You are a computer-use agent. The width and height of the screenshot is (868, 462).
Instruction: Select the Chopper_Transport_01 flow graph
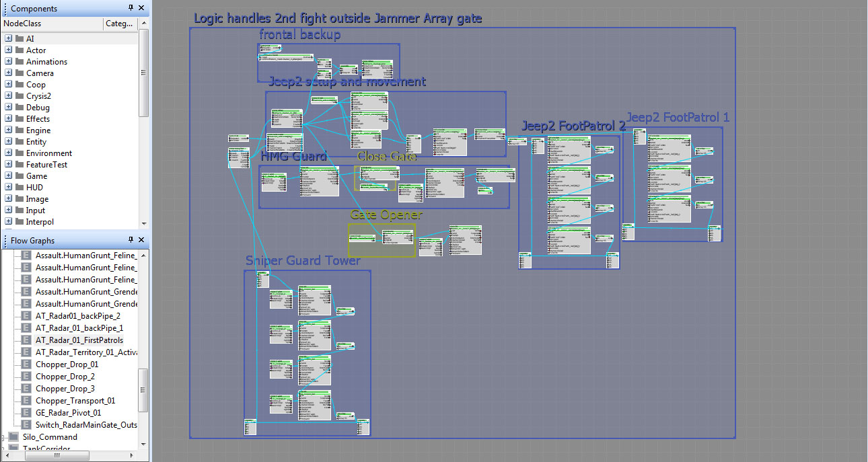(x=75, y=401)
